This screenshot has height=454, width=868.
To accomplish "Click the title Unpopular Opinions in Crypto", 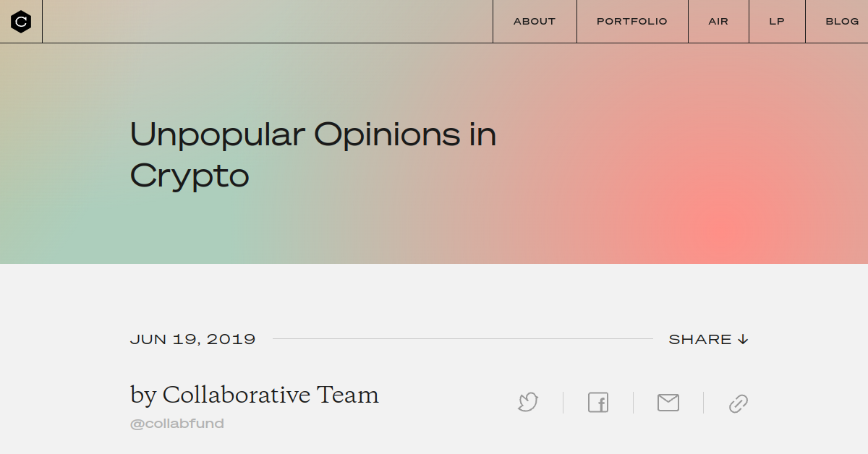I will point(312,154).
